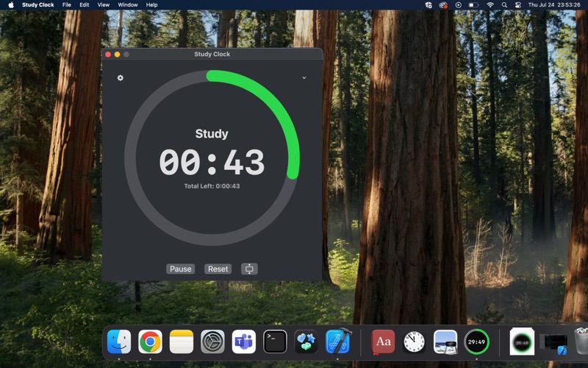The height and width of the screenshot is (368, 588).
Task: Open the Apple menu
Action: (11, 5)
